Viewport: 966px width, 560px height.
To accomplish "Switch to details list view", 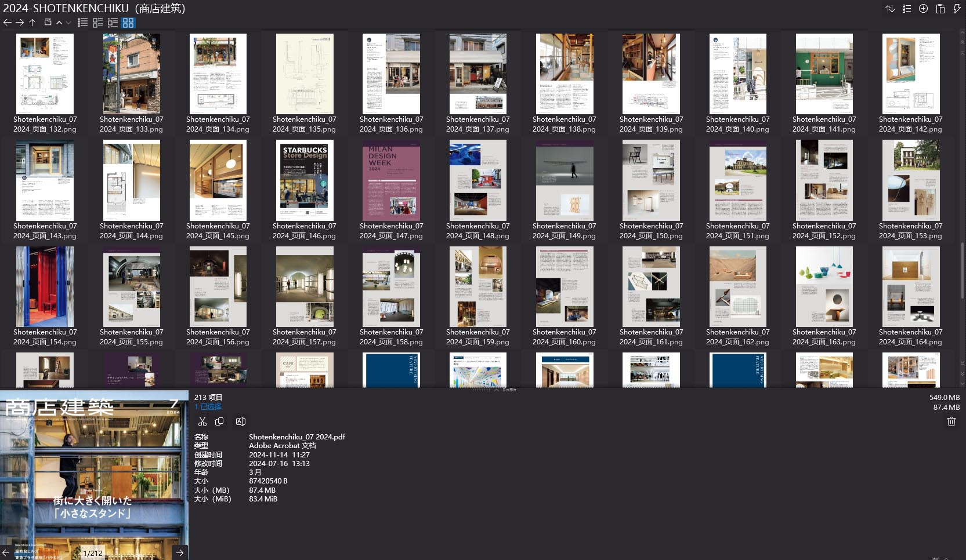I will click(x=98, y=23).
